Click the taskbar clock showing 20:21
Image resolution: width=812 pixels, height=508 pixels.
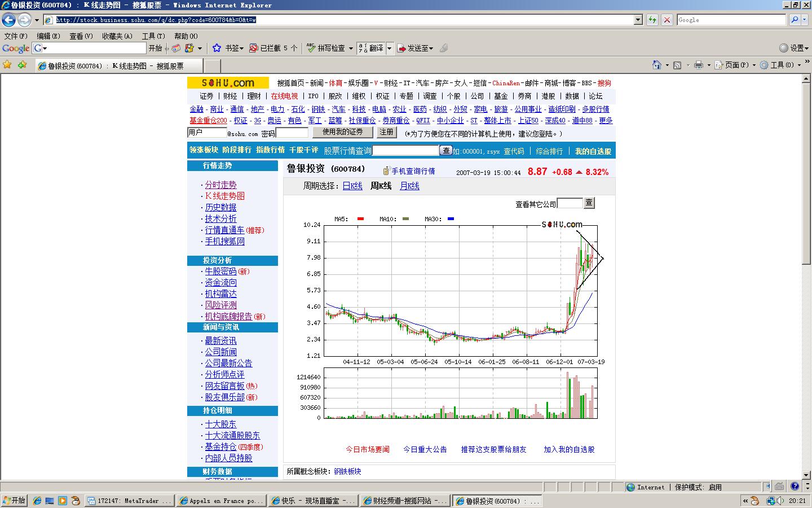[797, 501]
